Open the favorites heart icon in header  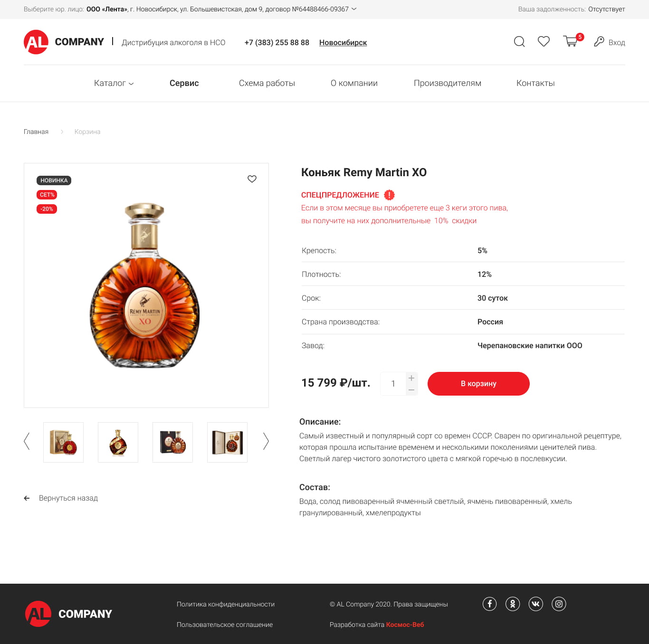coord(544,42)
